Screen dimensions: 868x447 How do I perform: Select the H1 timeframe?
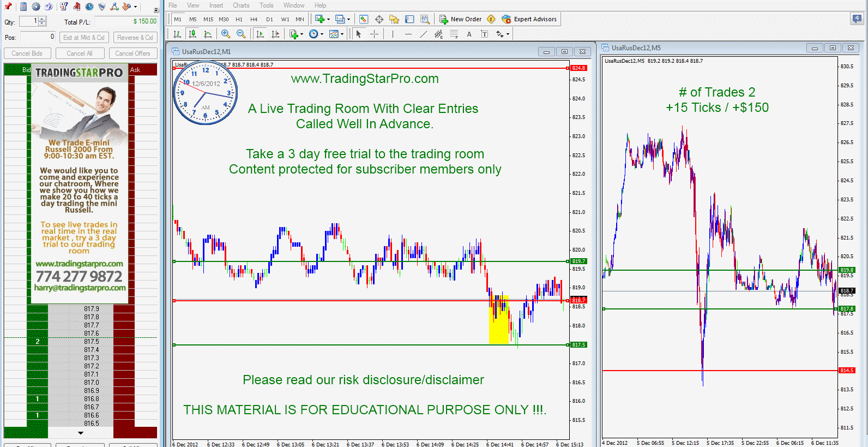pos(239,19)
